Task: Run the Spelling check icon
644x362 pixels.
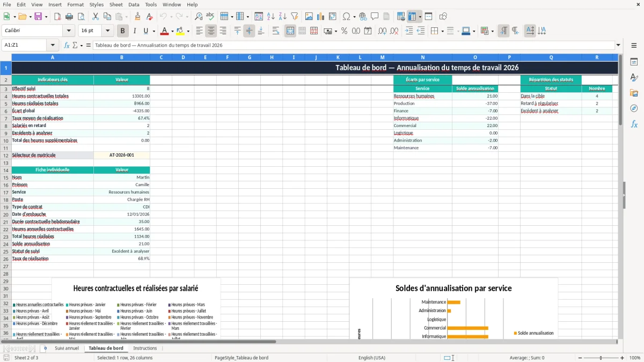Action: (210, 17)
